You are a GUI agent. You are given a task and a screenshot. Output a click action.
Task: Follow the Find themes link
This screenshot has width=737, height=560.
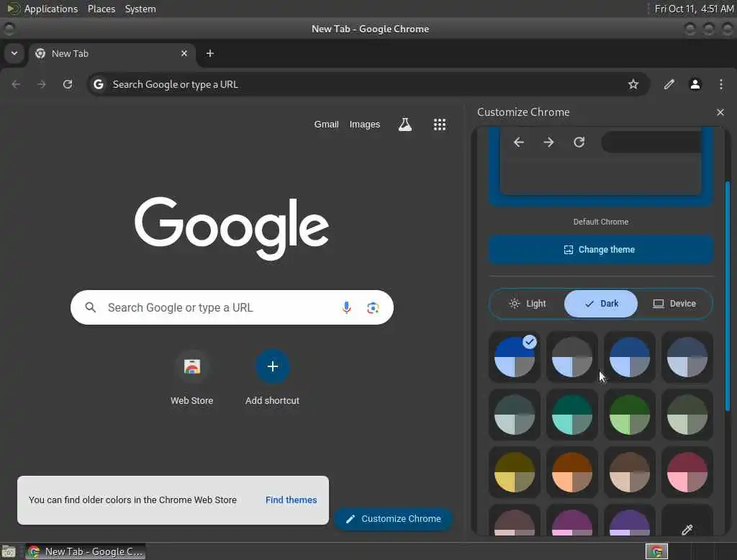(x=291, y=500)
